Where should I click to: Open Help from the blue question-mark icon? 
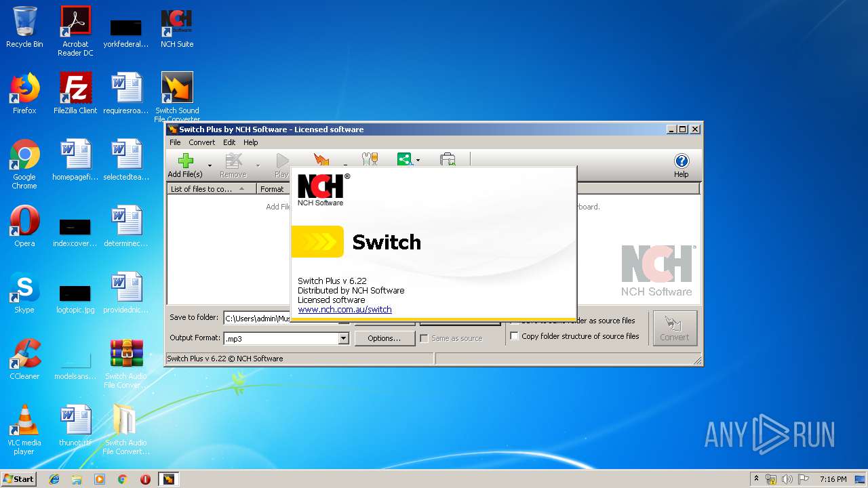(682, 161)
